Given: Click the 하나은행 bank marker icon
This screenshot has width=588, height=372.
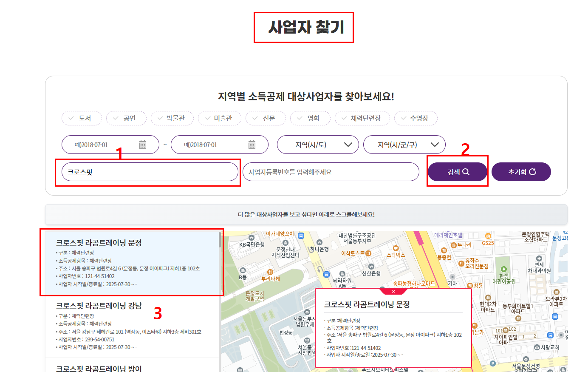Looking at the screenshot, I should (319, 242).
